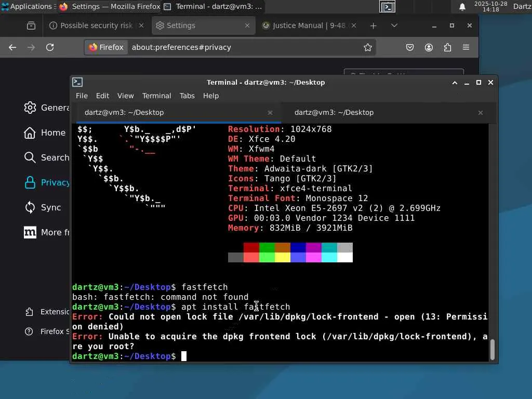Switch to the Possible security risk tab
This screenshot has height=399, width=532.
pyautogui.click(x=95, y=25)
